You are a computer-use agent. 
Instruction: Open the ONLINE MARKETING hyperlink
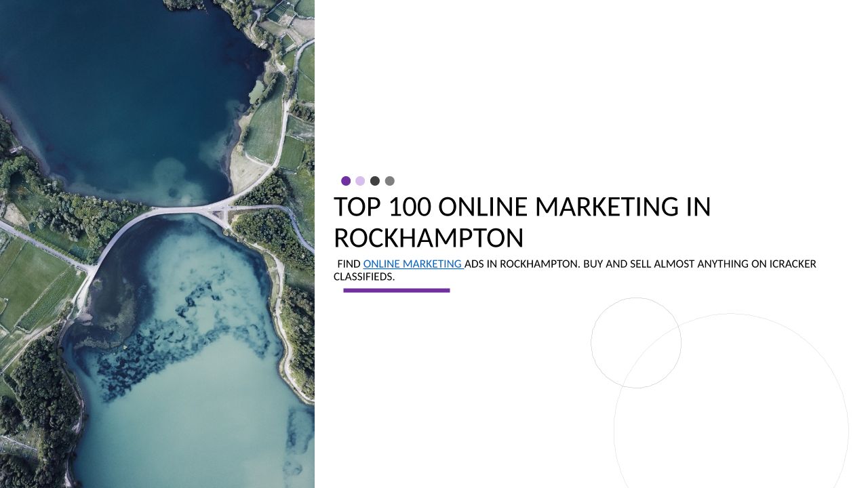(x=412, y=264)
